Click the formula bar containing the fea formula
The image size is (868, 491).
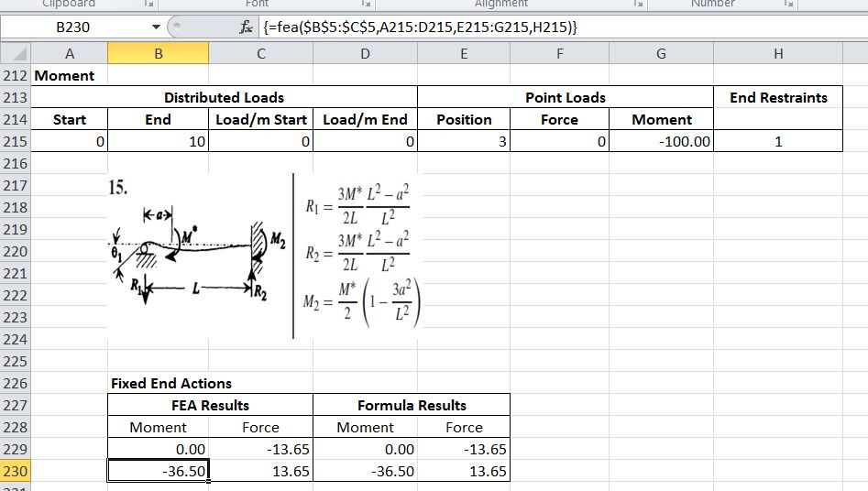pyautogui.click(x=550, y=27)
